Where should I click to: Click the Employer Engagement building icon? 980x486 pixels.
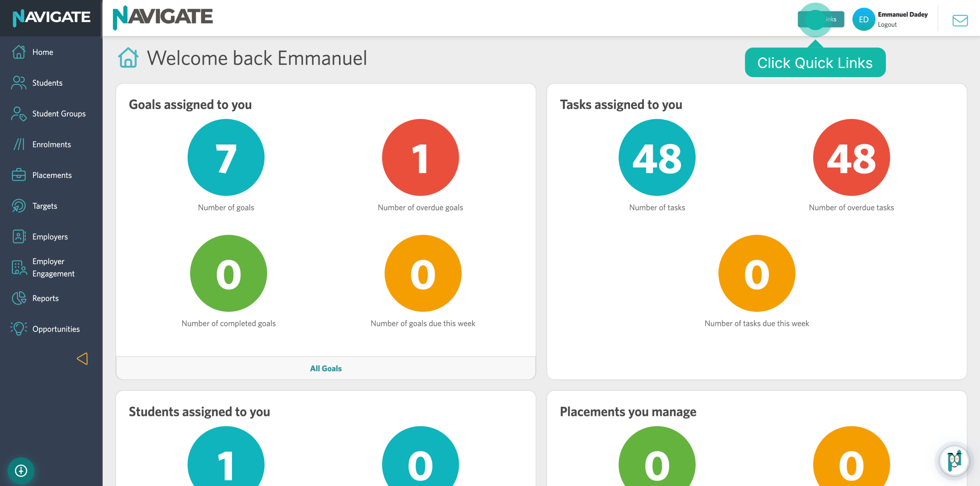[x=19, y=267]
